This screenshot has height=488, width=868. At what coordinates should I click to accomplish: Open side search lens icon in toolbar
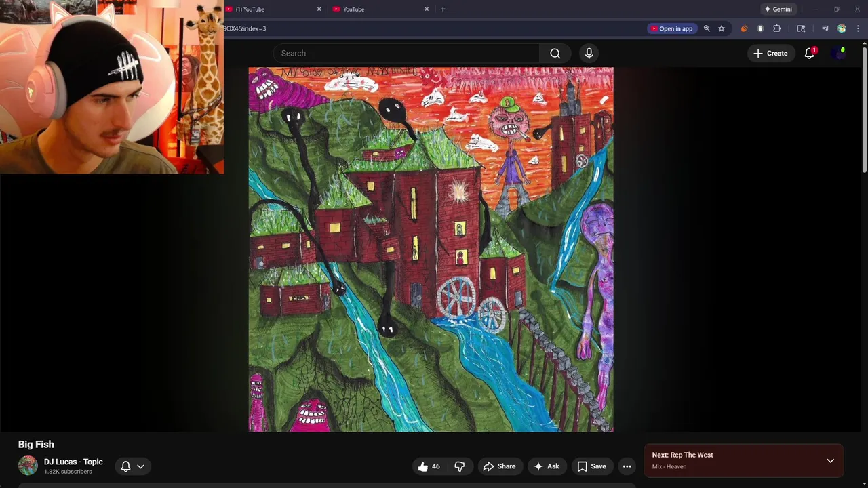pyautogui.click(x=801, y=28)
